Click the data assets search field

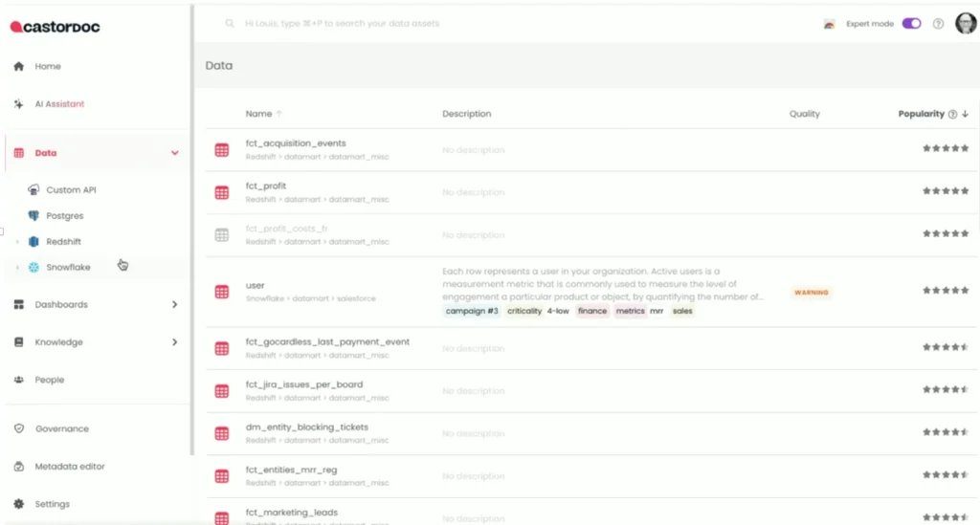[342, 23]
